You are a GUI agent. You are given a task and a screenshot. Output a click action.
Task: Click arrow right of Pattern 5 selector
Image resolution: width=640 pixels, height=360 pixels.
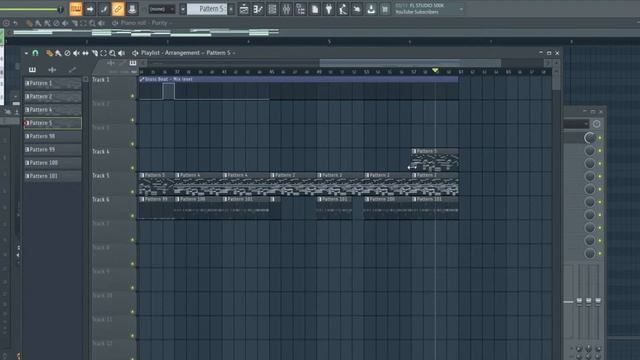231,9
